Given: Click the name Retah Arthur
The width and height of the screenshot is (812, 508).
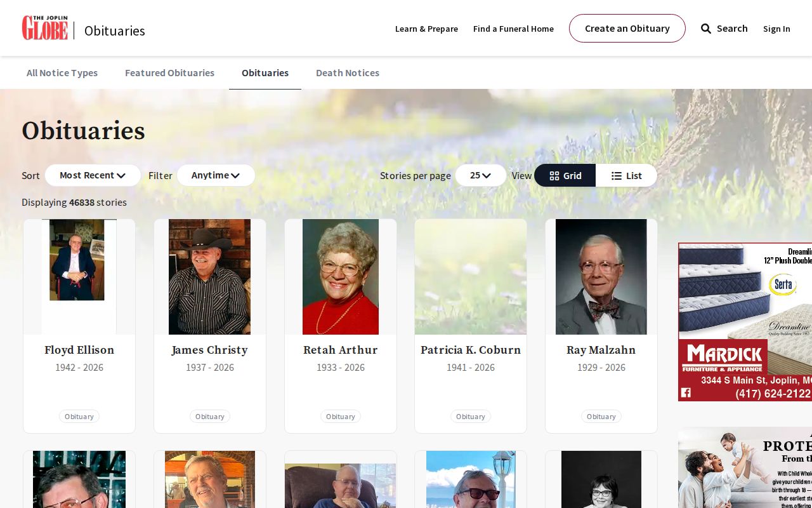Looking at the screenshot, I should 341,350.
